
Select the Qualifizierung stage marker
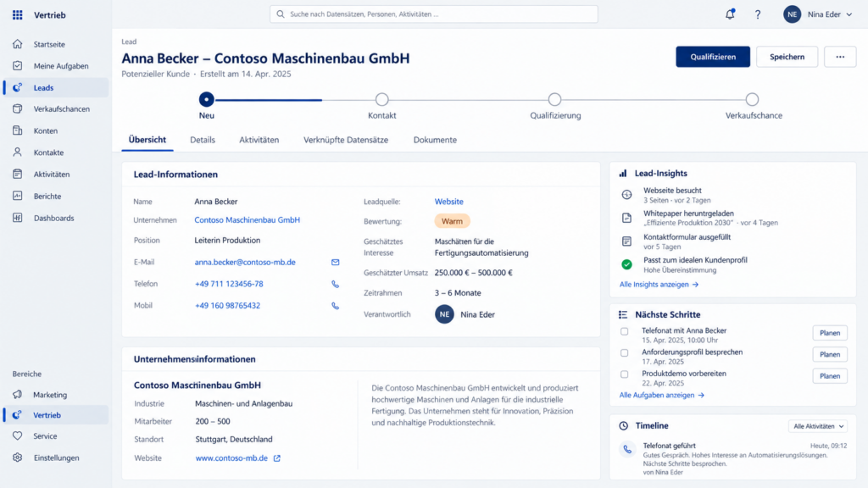554,100
